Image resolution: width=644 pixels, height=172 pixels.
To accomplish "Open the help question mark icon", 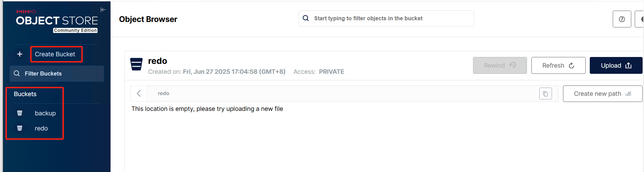I will (x=622, y=19).
